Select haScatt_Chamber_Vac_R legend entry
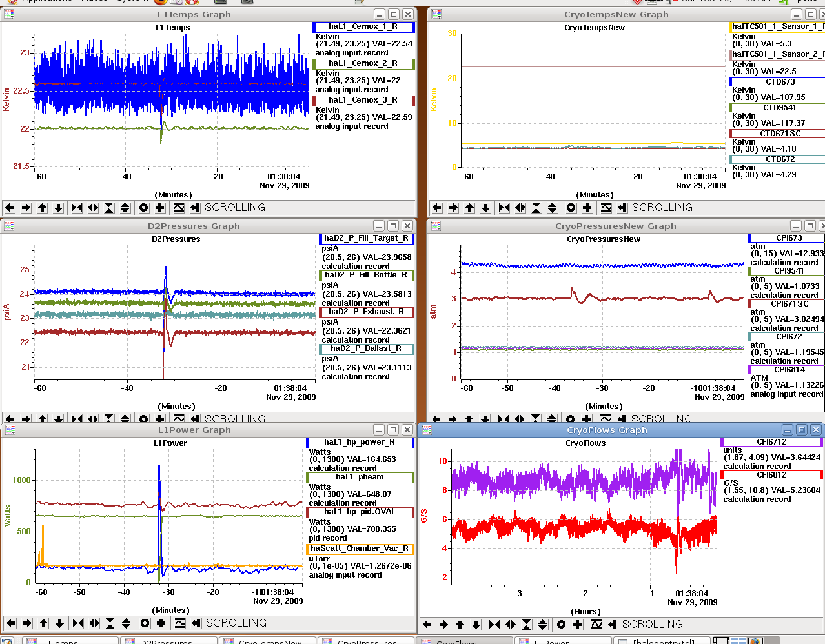The width and height of the screenshot is (825, 644). point(360,549)
